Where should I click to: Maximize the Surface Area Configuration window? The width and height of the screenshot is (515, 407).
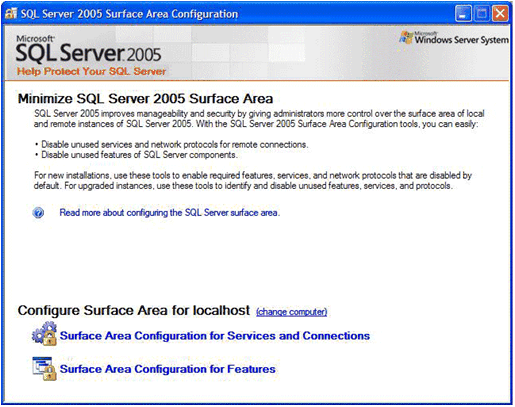point(482,14)
